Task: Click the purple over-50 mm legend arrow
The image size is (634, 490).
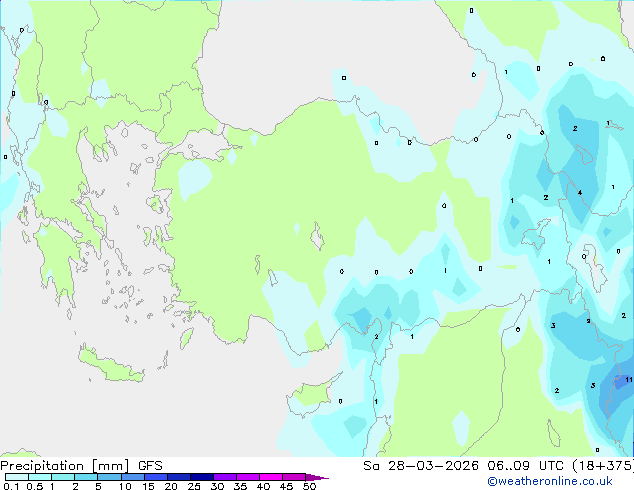Action: click(316, 478)
